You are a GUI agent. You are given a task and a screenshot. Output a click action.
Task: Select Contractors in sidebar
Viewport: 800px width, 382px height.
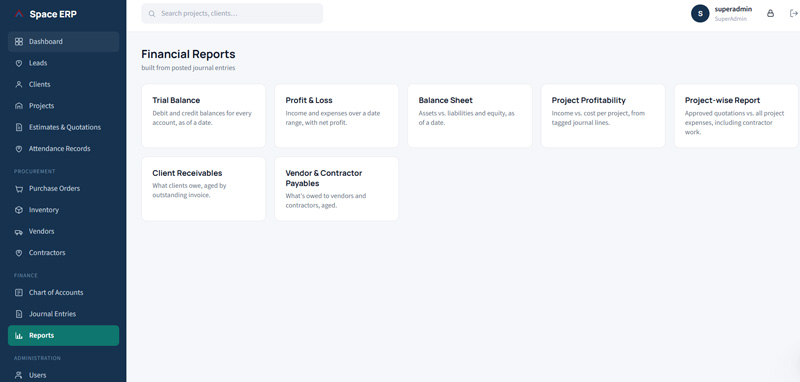pos(63,253)
